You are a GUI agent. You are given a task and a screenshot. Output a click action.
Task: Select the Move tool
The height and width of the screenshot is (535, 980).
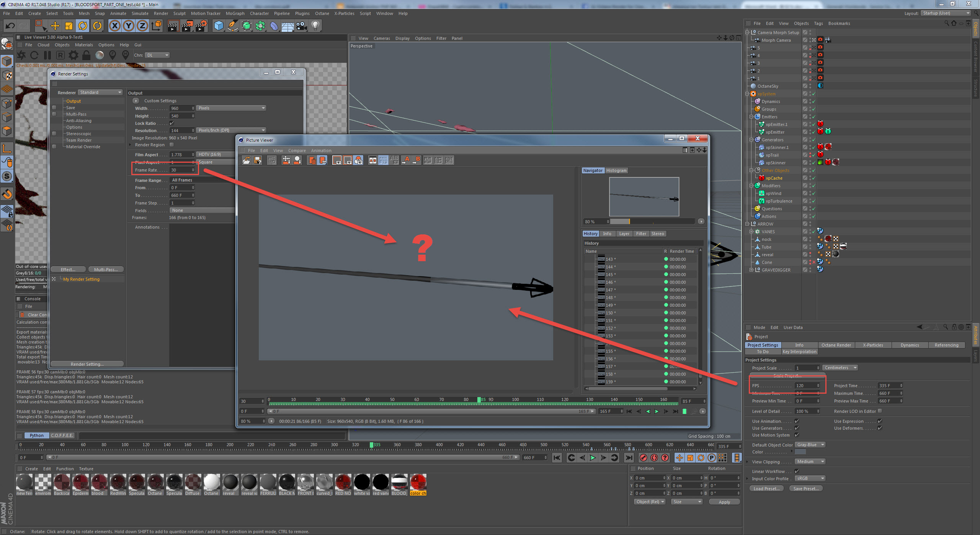[55, 26]
